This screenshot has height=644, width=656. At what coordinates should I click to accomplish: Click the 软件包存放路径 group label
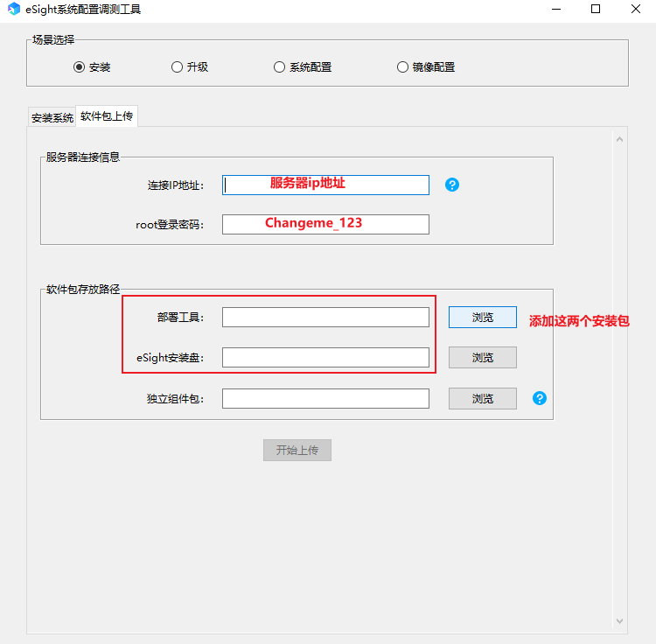[83, 289]
